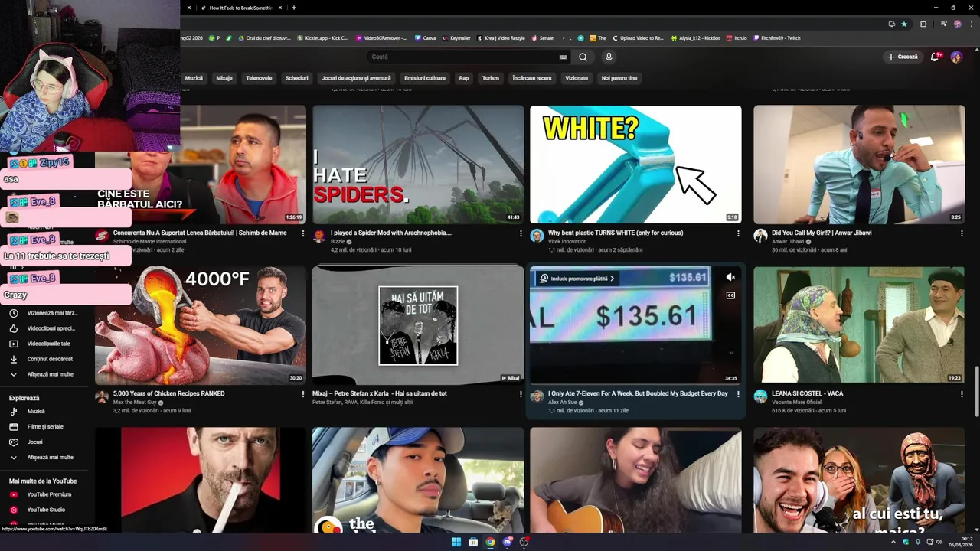Open Discord from the taskbar

pyautogui.click(x=507, y=542)
